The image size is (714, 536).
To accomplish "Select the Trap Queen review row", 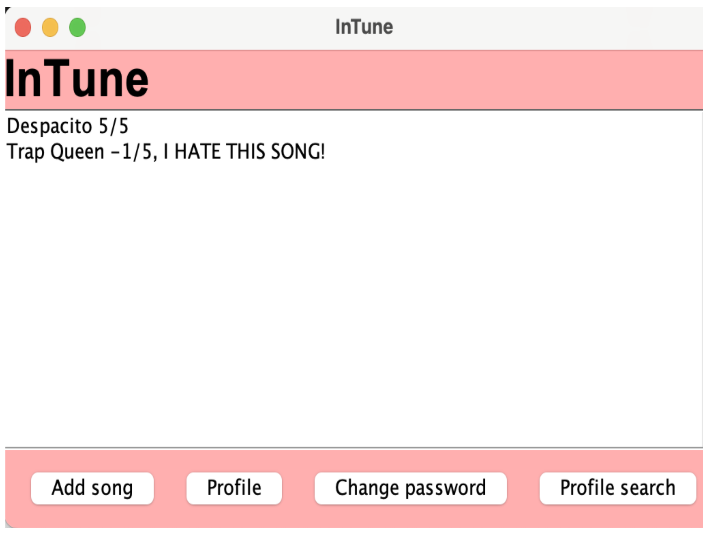I will [x=165, y=152].
